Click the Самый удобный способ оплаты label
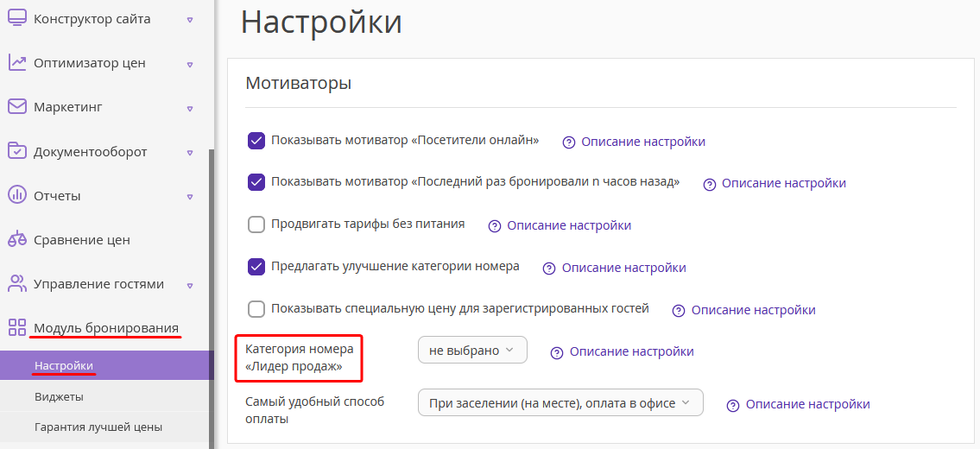 [315, 410]
